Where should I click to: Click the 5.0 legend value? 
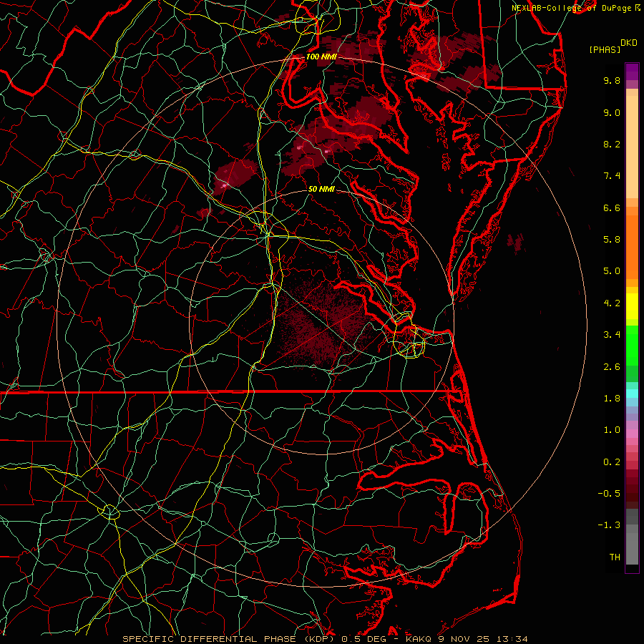pos(612,271)
